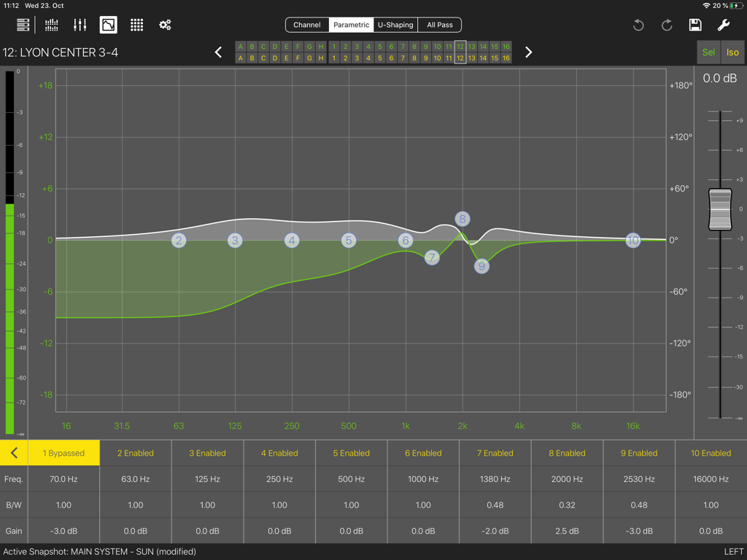Viewport: 747px width, 560px height.
Task: Click the left channel navigation chevron
Action: 218,52
